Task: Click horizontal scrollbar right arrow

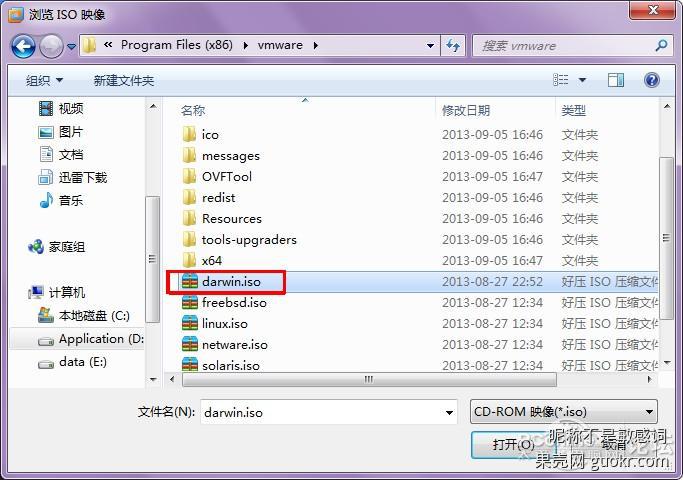Action: (649, 379)
